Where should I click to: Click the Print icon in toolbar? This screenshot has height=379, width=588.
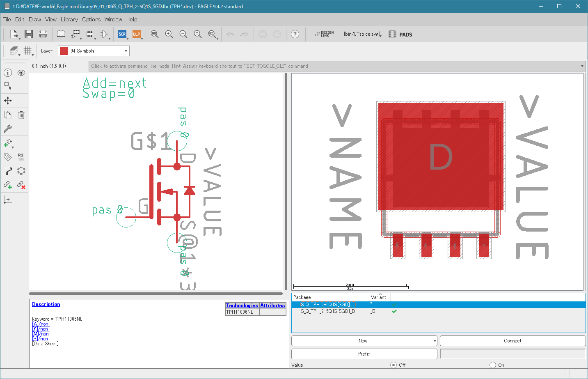pyautogui.click(x=43, y=34)
